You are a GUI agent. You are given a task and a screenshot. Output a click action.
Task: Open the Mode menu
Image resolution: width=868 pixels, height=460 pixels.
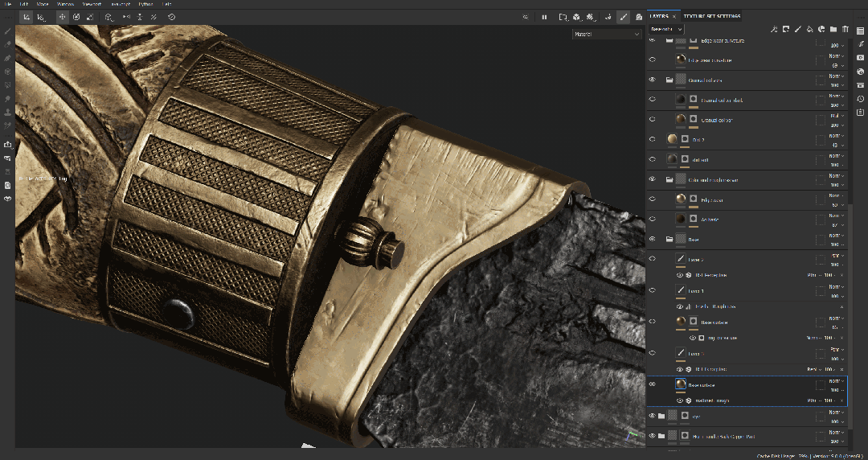tap(43, 4)
